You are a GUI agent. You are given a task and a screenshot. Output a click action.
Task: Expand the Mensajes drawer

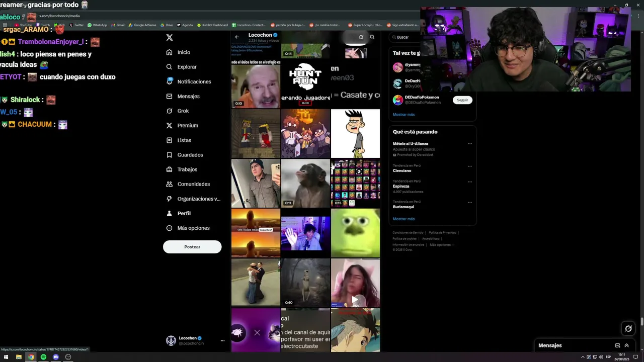[x=626, y=345]
